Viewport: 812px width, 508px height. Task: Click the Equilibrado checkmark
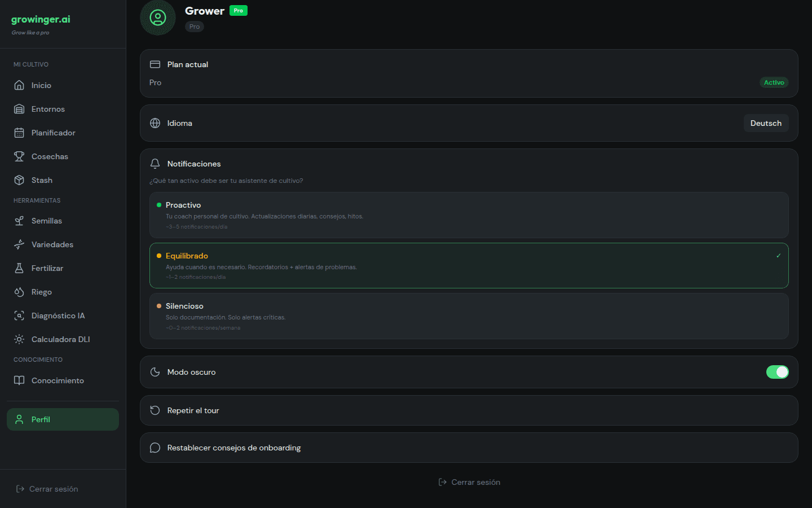coord(779,256)
